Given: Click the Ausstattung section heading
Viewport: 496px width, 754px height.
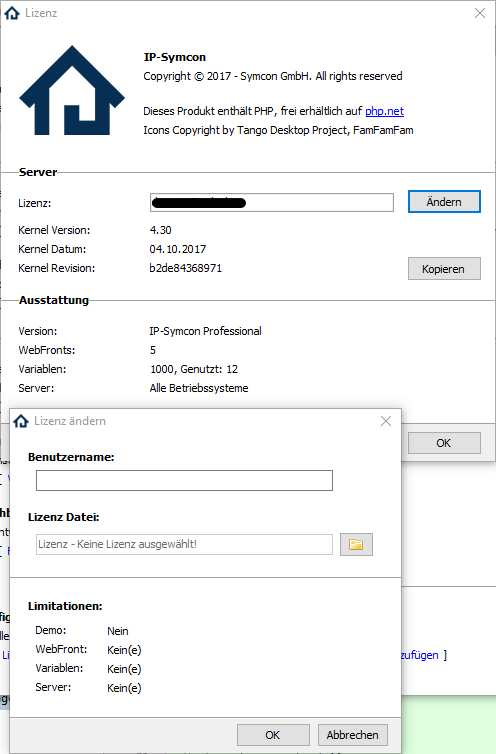Looking at the screenshot, I should point(54,300).
